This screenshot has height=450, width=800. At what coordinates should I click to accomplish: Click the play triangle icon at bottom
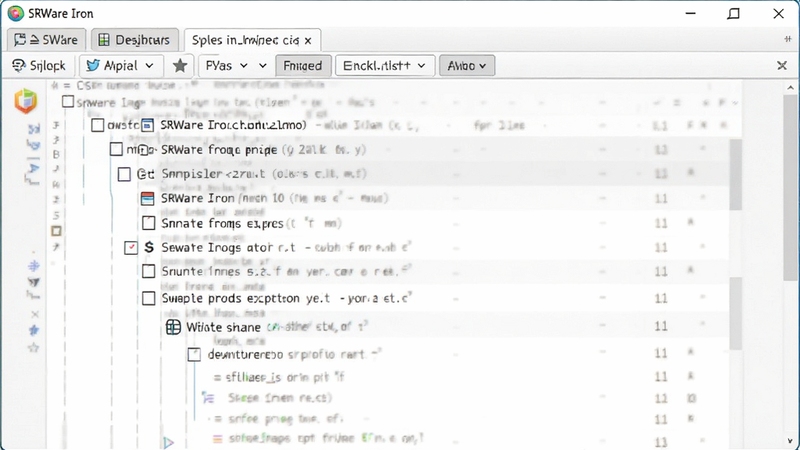click(168, 442)
